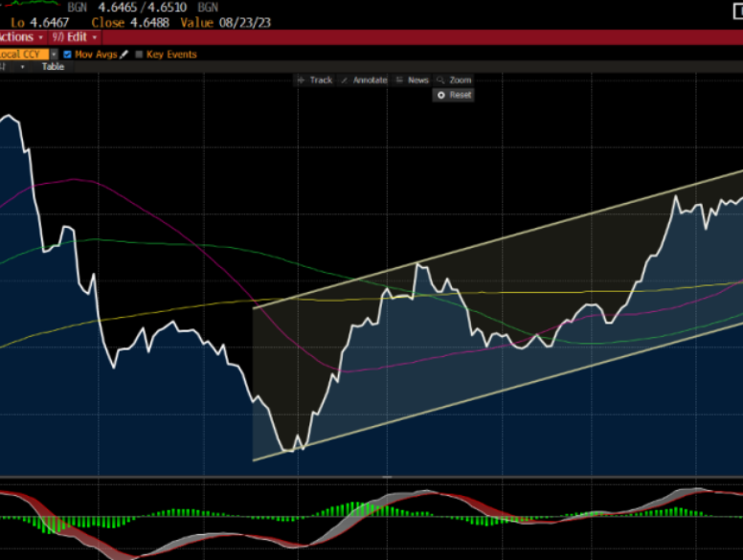The width and height of the screenshot is (743, 560).
Task: Select the Annotate toolbar option
Action: coord(370,80)
